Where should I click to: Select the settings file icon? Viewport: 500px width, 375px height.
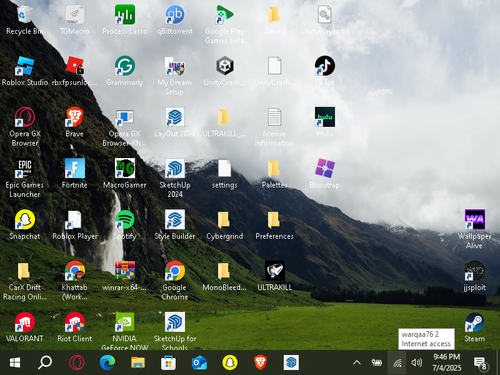click(x=225, y=169)
